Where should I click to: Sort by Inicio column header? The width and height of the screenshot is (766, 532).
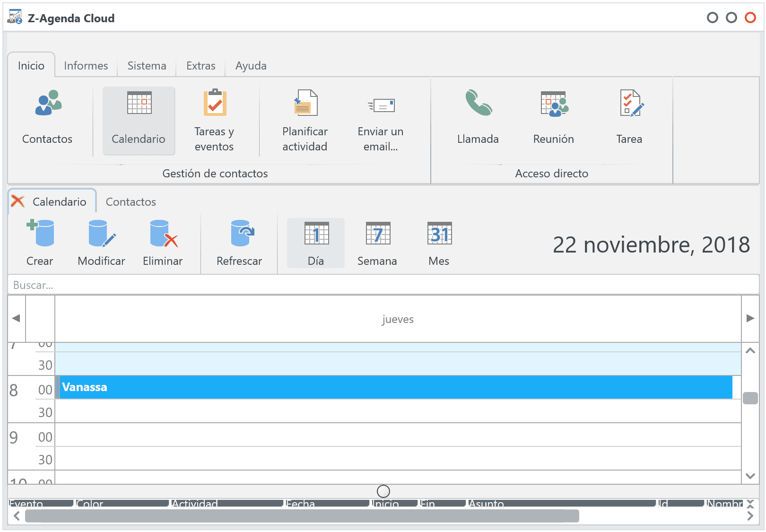395,503
